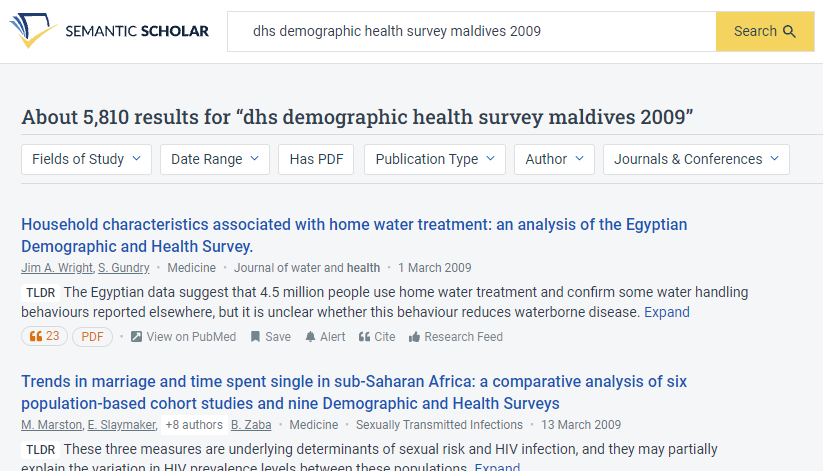
Task: Open the PDF of the first result
Action: click(x=92, y=337)
